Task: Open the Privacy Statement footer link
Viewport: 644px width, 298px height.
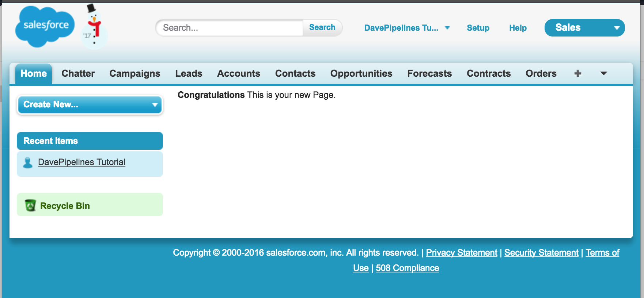Action: (461, 253)
